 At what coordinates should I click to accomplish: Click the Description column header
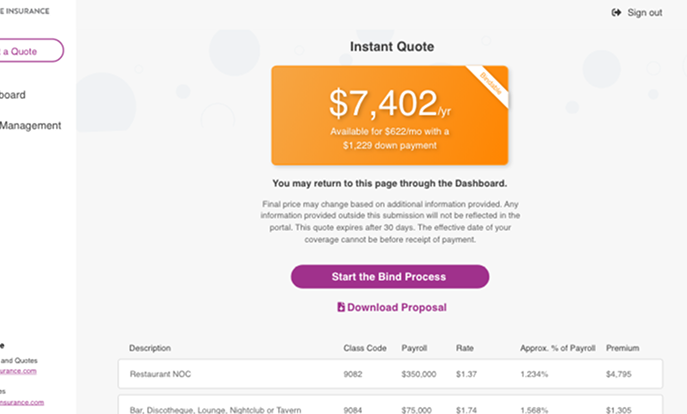click(150, 348)
